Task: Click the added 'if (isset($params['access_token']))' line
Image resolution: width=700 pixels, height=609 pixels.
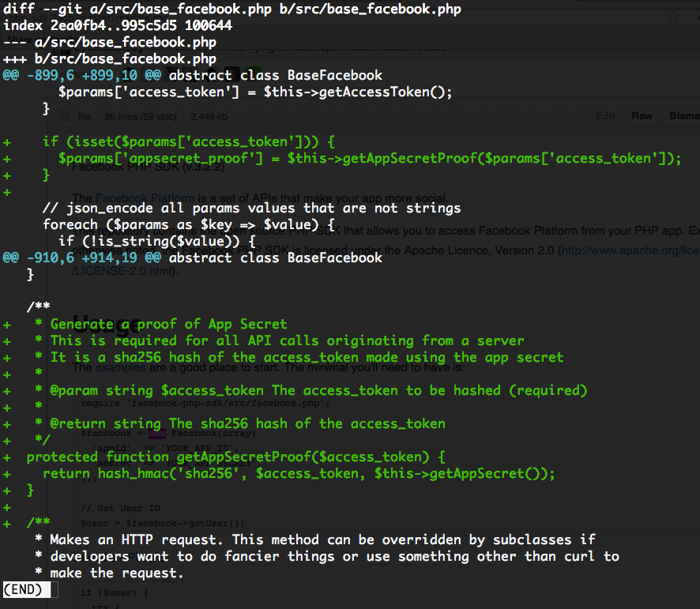Action: [x=189, y=141]
